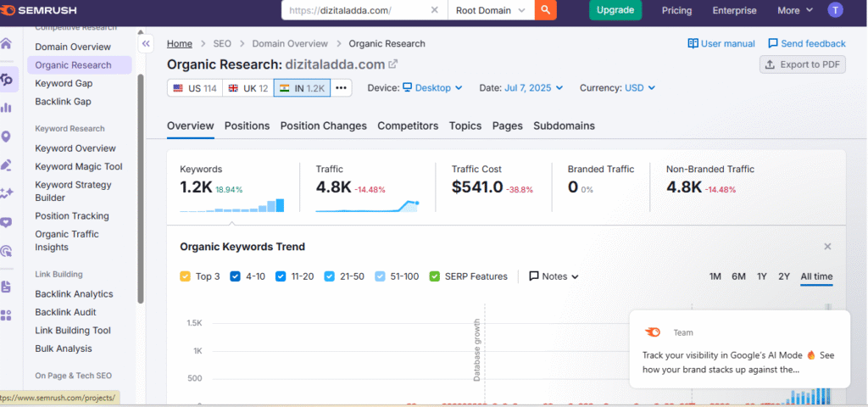The image size is (868, 407).
Task: Open the Home icon in left rail
Action: [7, 44]
